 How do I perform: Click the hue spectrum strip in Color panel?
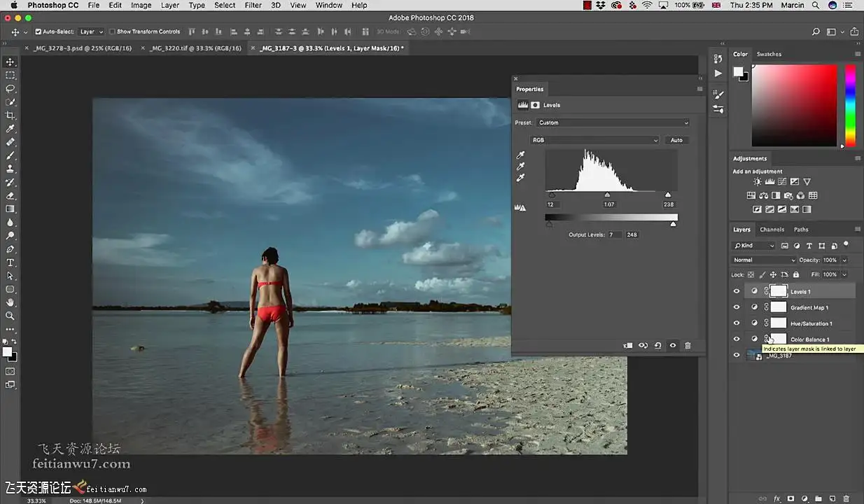(850, 105)
